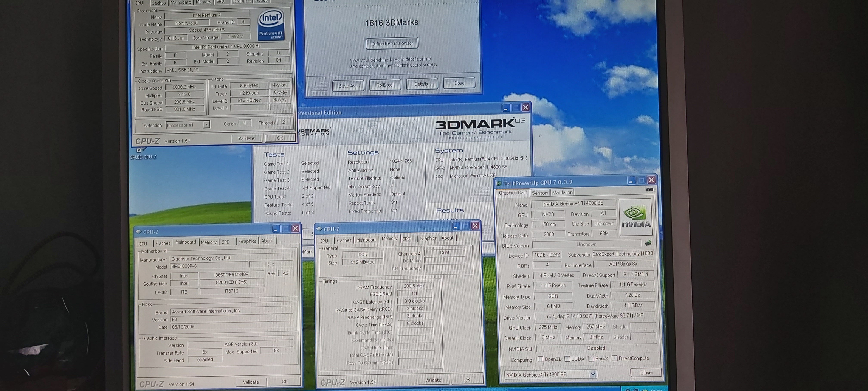Close the GPU-Z window via X
868x391 pixels.
pyautogui.click(x=651, y=180)
